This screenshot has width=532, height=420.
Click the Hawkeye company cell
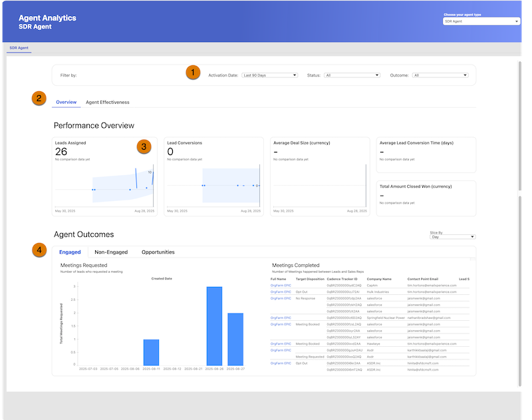[373, 343]
